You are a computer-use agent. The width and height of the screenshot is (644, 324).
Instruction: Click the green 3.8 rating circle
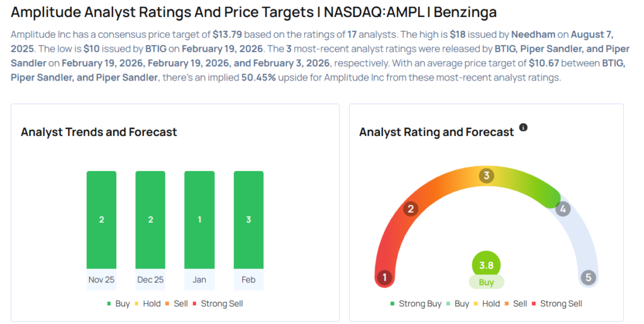[486, 265]
